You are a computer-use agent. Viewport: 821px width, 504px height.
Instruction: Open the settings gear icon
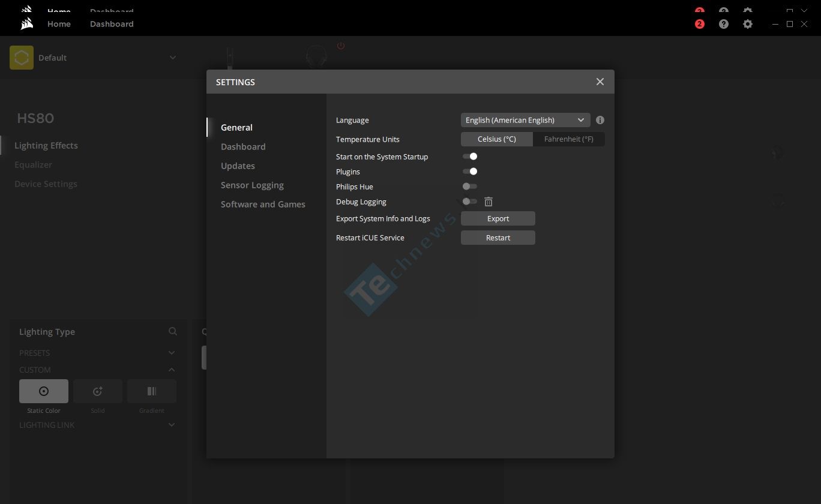click(x=748, y=24)
